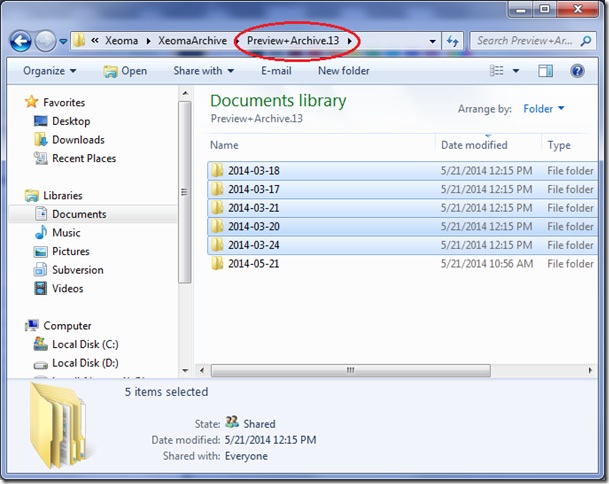Click the search magnifier icon
This screenshot has height=484, width=609.
(x=586, y=40)
